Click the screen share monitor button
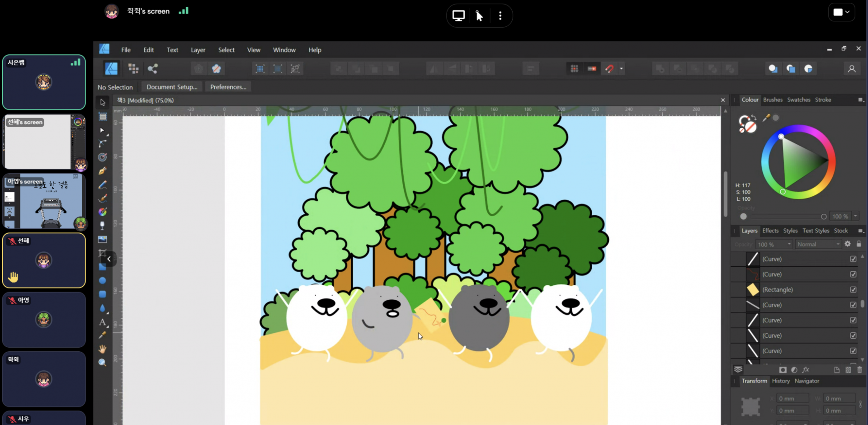The height and width of the screenshot is (425, 868). click(x=458, y=16)
